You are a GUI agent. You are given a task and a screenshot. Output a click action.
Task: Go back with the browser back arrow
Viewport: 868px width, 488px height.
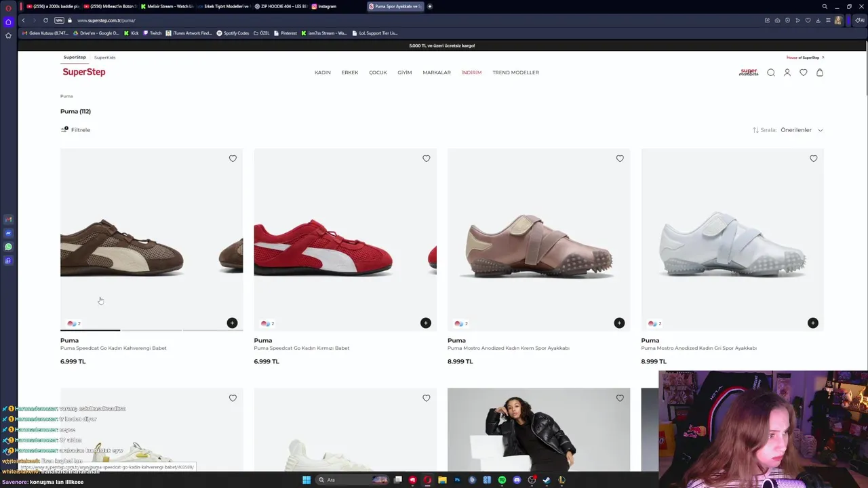pos(23,20)
